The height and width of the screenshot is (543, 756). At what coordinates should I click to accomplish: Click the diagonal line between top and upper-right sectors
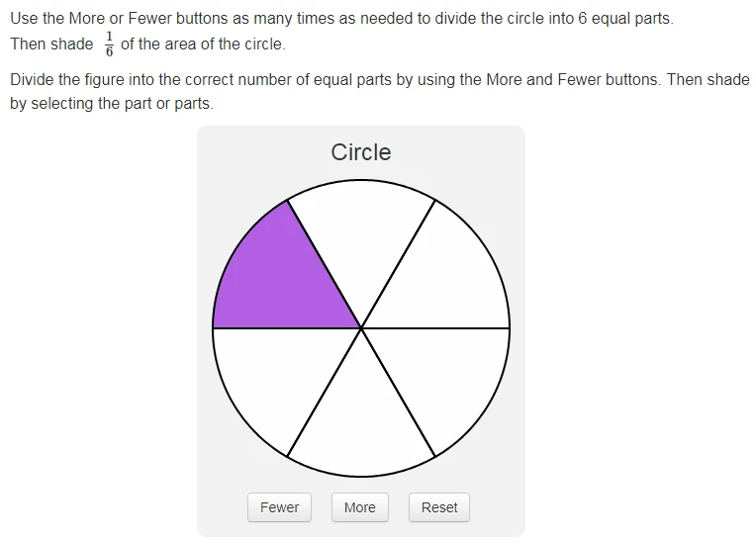[398, 264]
